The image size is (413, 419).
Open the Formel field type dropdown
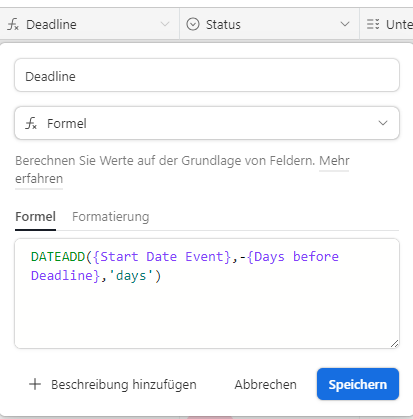207,123
